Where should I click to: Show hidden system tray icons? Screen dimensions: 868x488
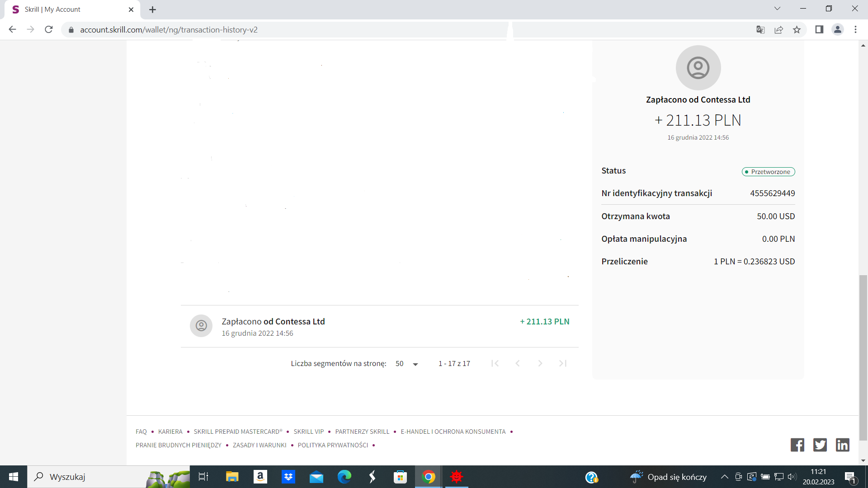point(724,477)
